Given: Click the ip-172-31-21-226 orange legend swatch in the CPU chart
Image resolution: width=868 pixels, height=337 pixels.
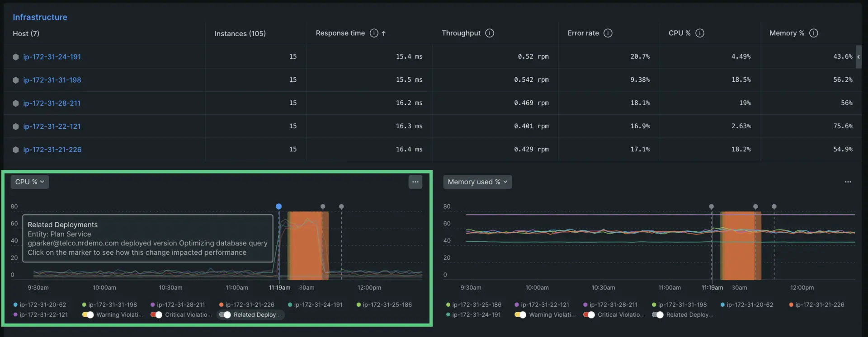Looking at the screenshot, I should [x=222, y=305].
